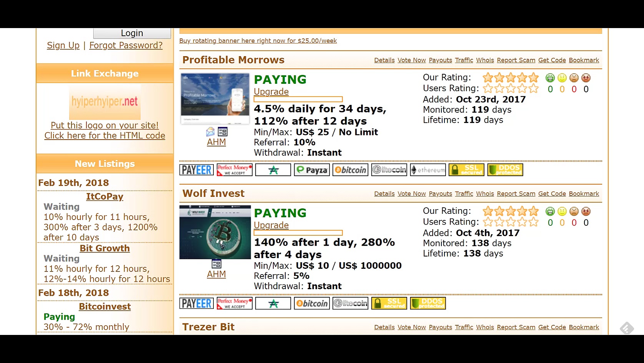This screenshot has width=644, height=363.
Task: Click the Payeer badge under Profitable Morrows
Action: pyautogui.click(x=196, y=170)
